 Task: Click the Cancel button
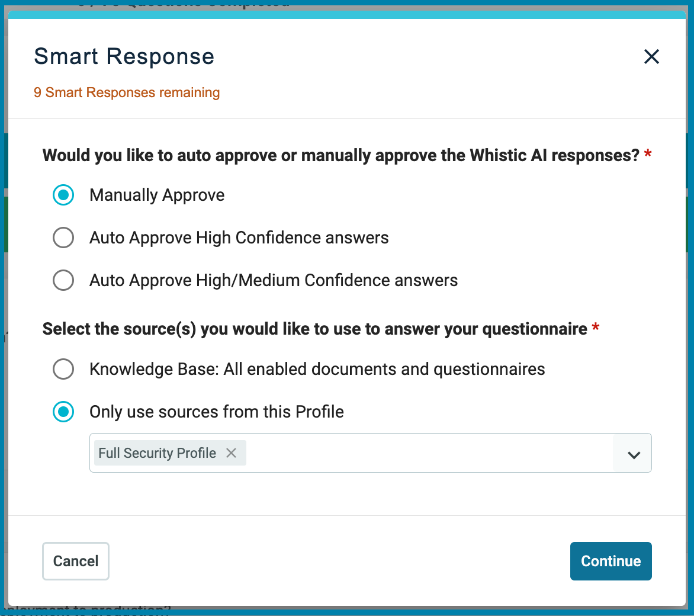tap(75, 561)
